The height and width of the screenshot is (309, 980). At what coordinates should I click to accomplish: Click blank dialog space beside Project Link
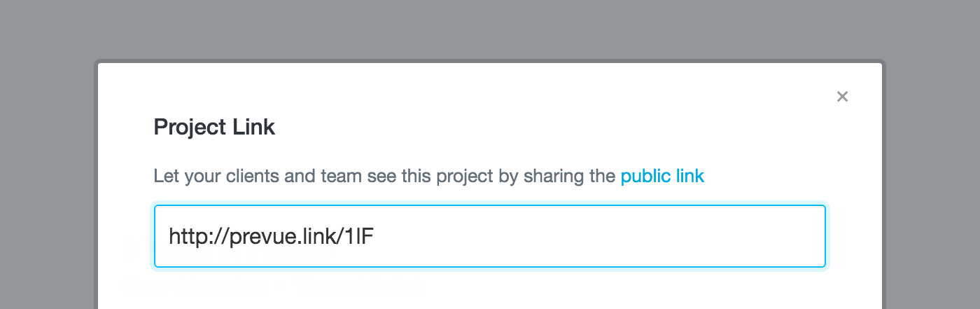point(546,127)
